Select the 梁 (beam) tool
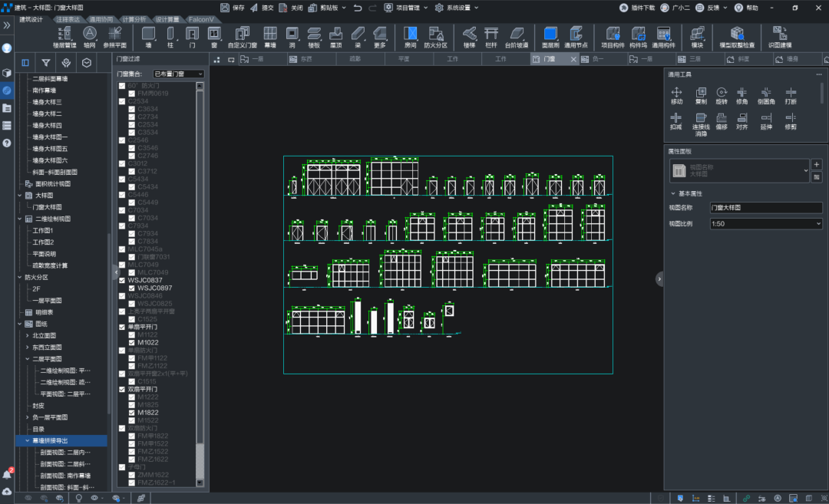The image size is (829, 504). 358,37
